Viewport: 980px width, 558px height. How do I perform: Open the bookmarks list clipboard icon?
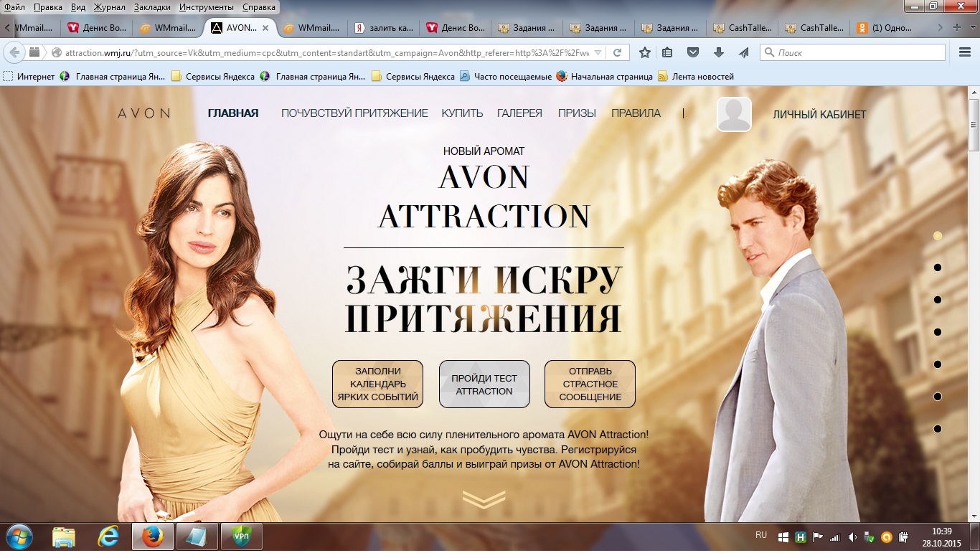[x=668, y=52]
